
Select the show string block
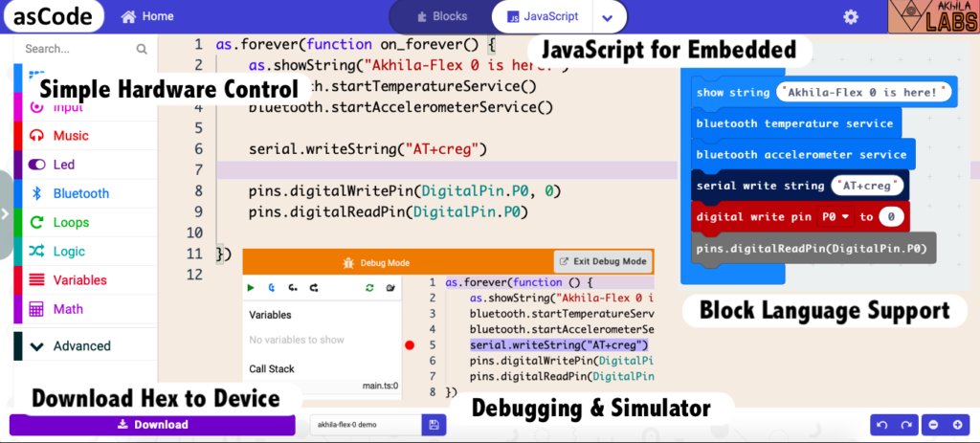732,93
